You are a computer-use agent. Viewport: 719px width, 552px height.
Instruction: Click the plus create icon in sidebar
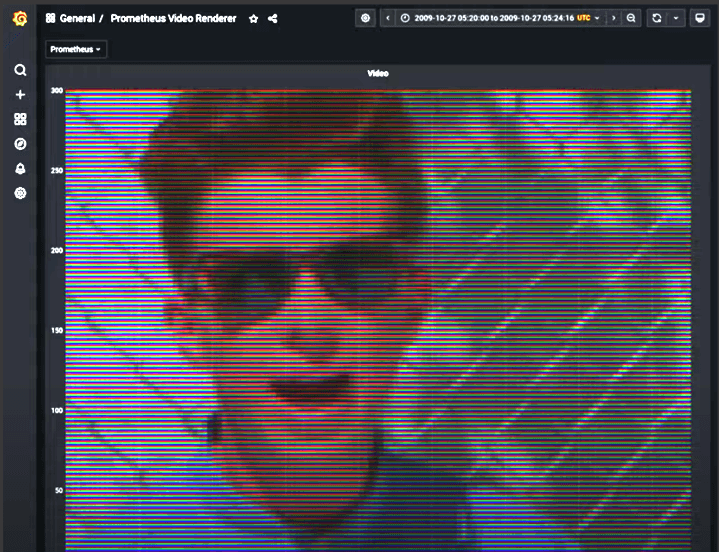coord(20,95)
